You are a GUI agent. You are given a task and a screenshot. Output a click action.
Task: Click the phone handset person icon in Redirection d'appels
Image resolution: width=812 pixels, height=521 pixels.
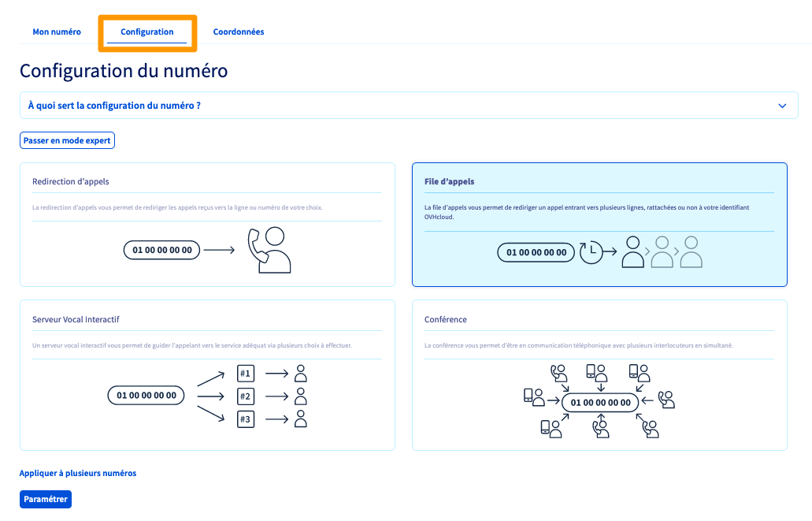pyautogui.click(x=269, y=250)
